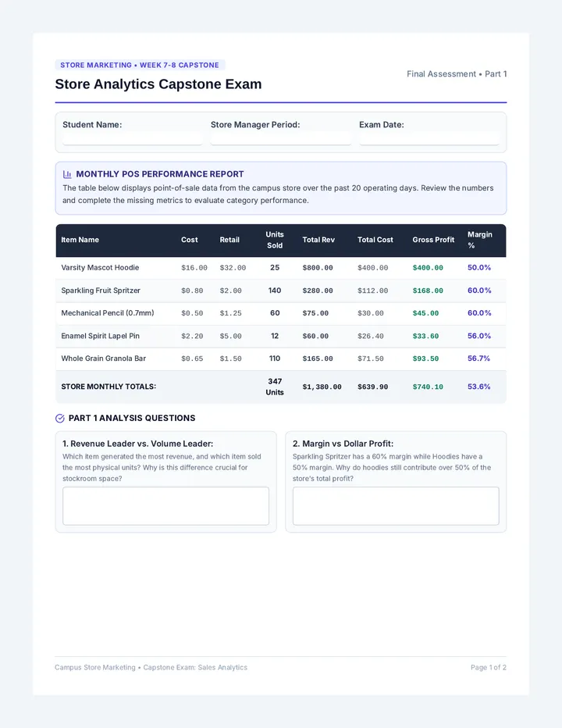Click the 'Enamel Spirit Lapel Pin' row name

100,336
